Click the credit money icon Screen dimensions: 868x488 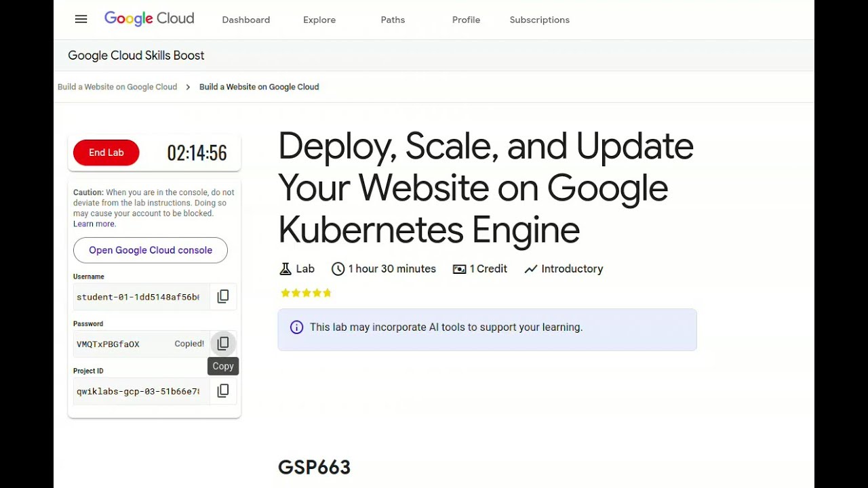[x=459, y=269]
